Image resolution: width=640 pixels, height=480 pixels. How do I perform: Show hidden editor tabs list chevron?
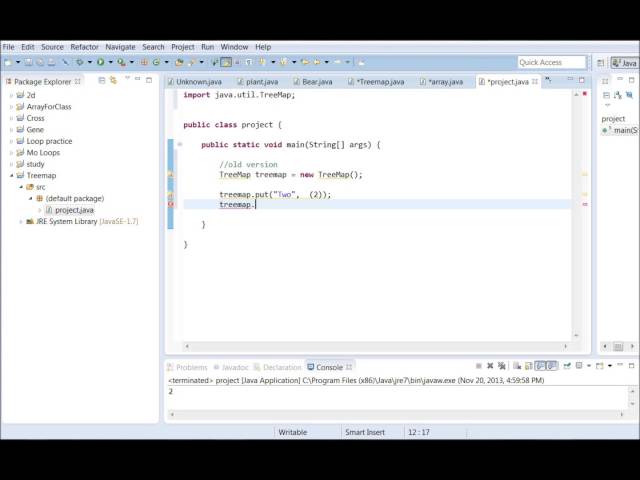point(549,80)
